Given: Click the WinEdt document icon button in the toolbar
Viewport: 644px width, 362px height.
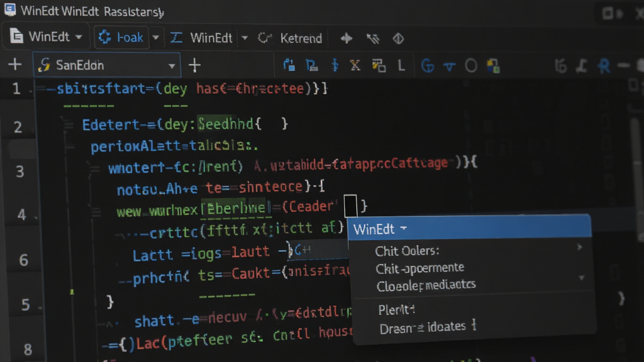Looking at the screenshot, I should (x=16, y=36).
